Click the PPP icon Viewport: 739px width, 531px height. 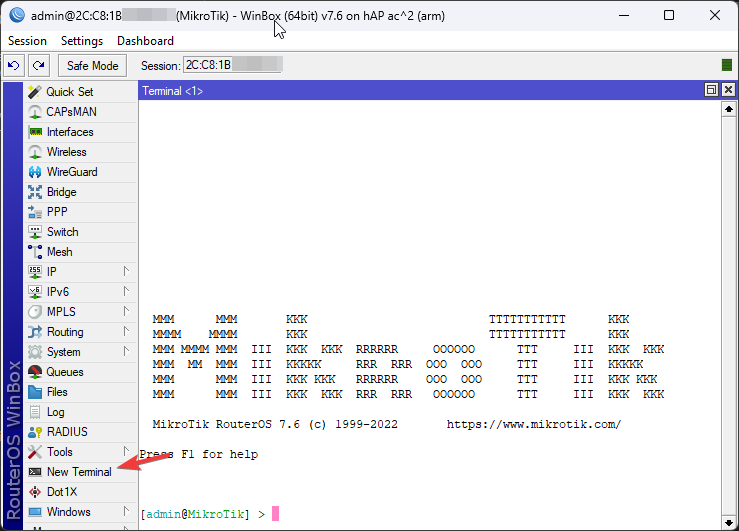35,212
